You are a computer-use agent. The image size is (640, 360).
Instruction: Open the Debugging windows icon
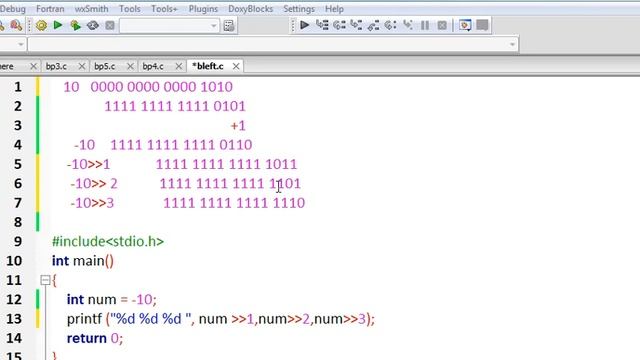(x=465, y=25)
